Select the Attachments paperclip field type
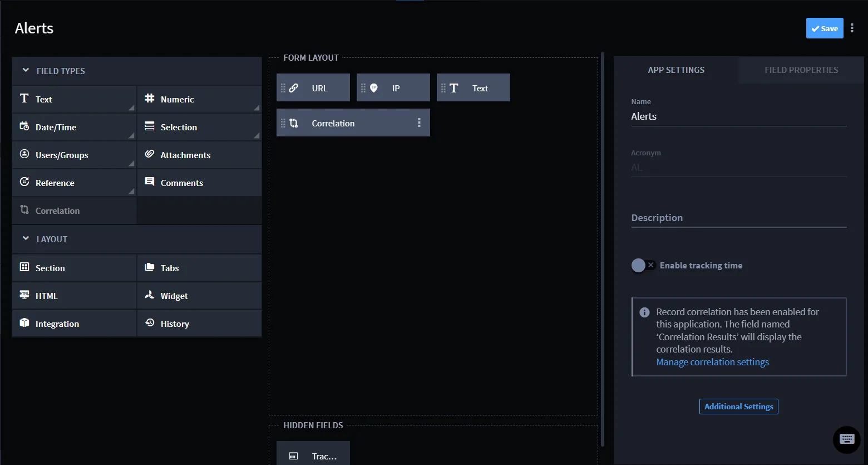The height and width of the screenshot is (465, 868). pyautogui.click(x=199, y=155)
